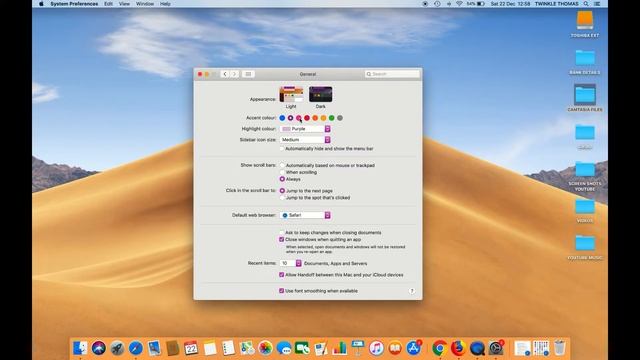Select the YOUTUBE MUSIC desktop folder
This screenshot has height=360, width=640.
(x=585, y=247)
